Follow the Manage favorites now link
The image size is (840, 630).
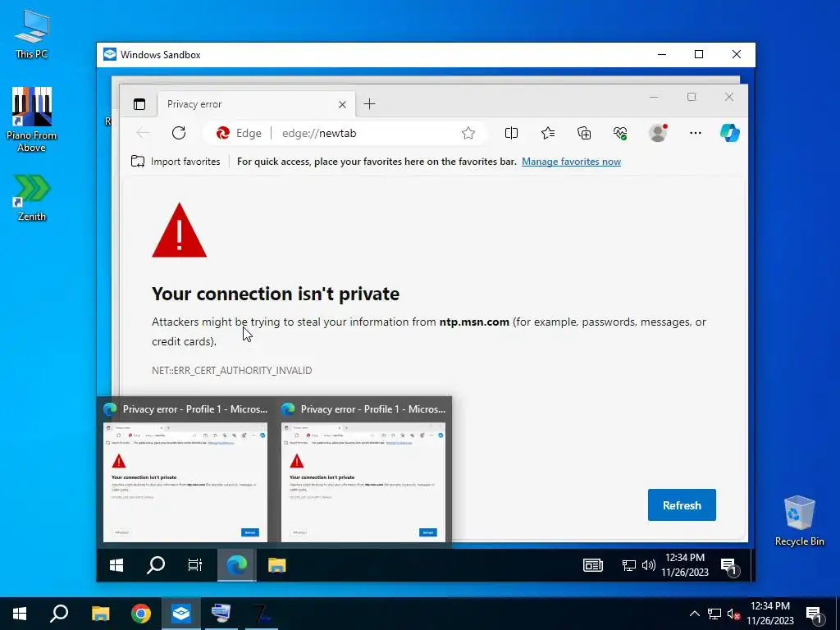click(x=571, y=162)
